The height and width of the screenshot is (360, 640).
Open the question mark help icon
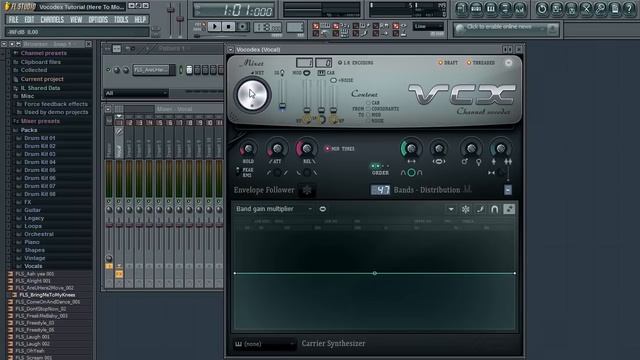click(629, 9)
